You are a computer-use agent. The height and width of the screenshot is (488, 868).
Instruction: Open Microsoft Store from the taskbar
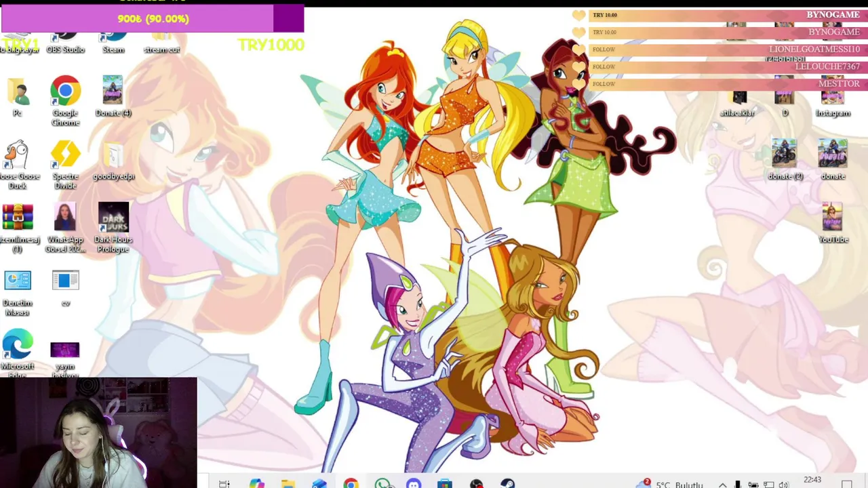(445, 483)
